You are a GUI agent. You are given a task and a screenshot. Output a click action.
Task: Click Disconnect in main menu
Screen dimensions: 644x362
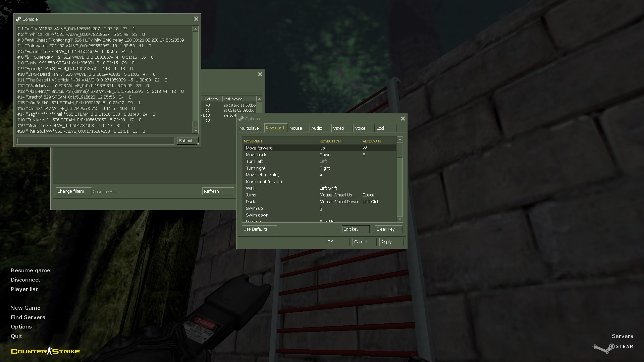pyautogui.click(x=25, y=280)
